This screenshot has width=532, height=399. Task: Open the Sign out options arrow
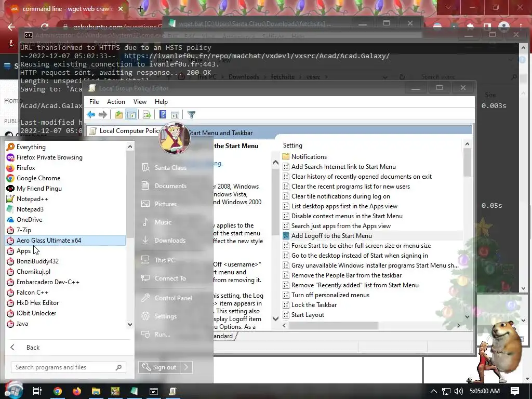(187, 367)
